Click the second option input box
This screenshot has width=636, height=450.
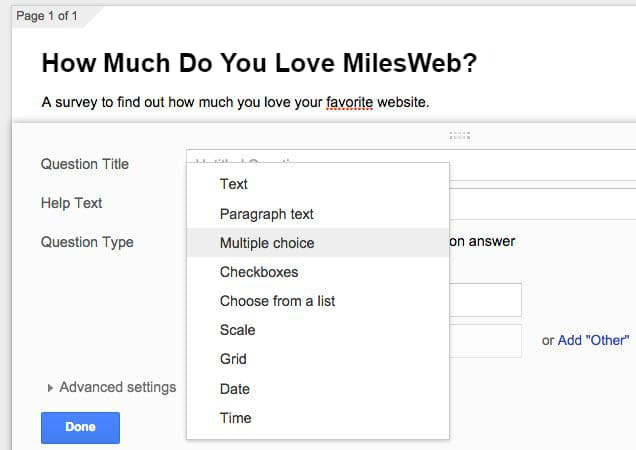[486, 341]
